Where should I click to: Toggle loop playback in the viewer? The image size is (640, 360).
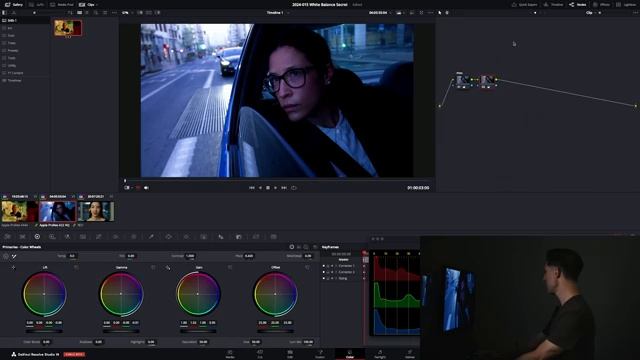tap(293, 188)
